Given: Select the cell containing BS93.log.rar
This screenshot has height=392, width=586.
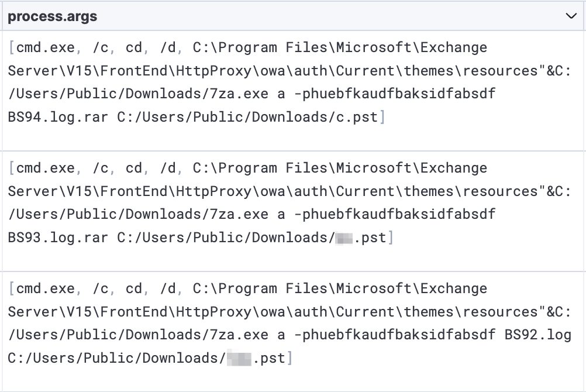Looking at the screenshot, I should pos(293,211).
